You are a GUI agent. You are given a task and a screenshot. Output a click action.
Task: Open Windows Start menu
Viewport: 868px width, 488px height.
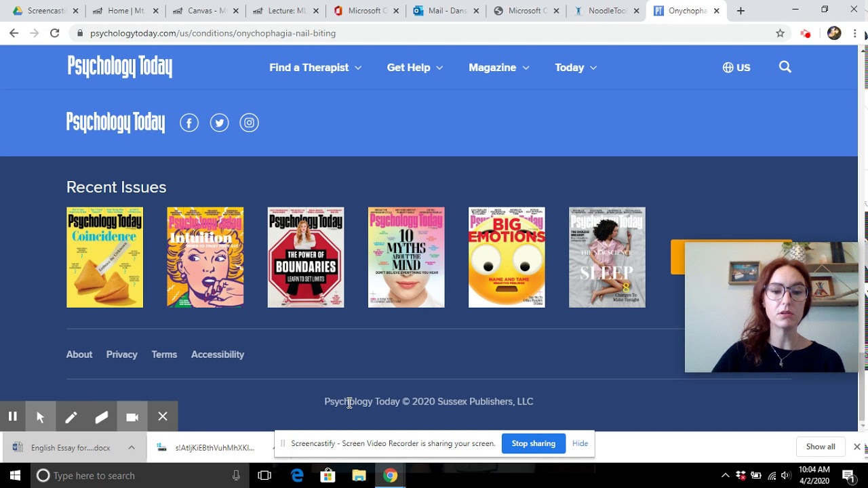click(15, 476)
